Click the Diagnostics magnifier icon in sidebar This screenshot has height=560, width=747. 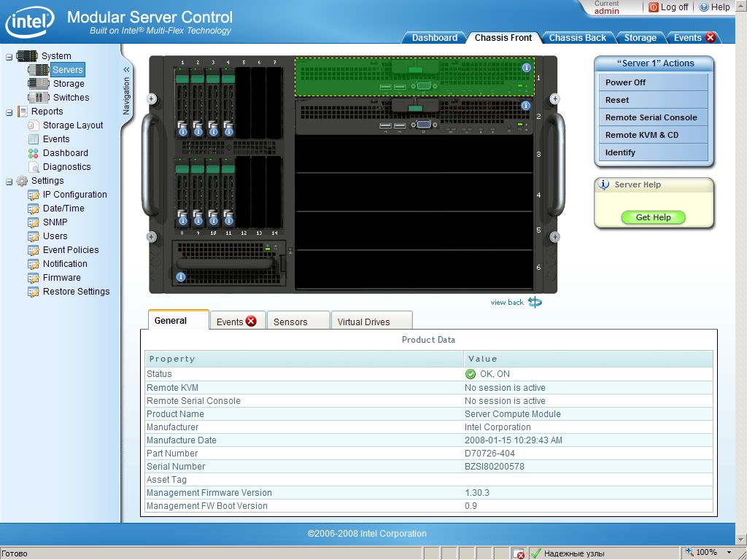click(34, 167)
